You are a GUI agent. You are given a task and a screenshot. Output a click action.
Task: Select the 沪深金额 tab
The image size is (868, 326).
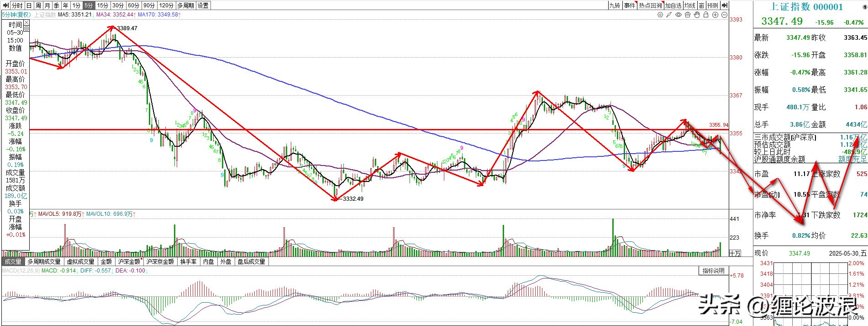pyautogui.click(x=129, y=262)
